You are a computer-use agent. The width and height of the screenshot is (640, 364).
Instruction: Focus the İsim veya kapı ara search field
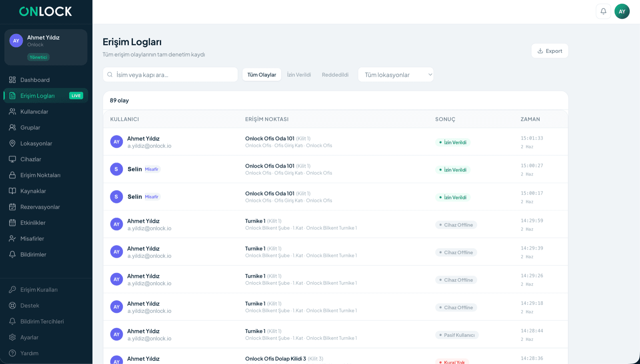tap(170, 75)
